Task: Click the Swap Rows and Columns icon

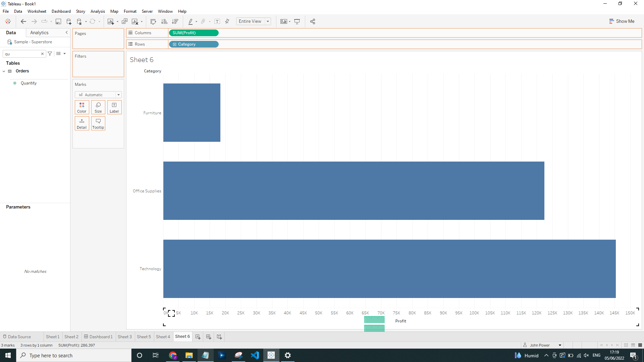Action: tap(153, 21)
